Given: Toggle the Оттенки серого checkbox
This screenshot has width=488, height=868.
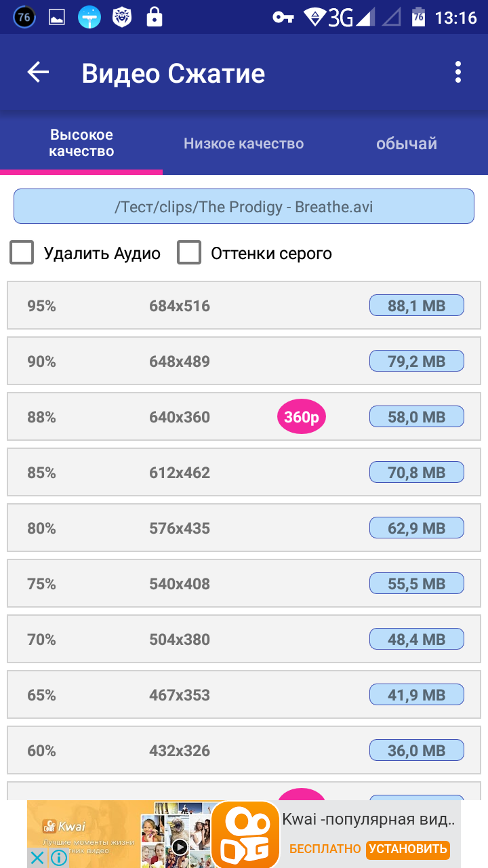Looking at the screenshot, I should [189, 253].
